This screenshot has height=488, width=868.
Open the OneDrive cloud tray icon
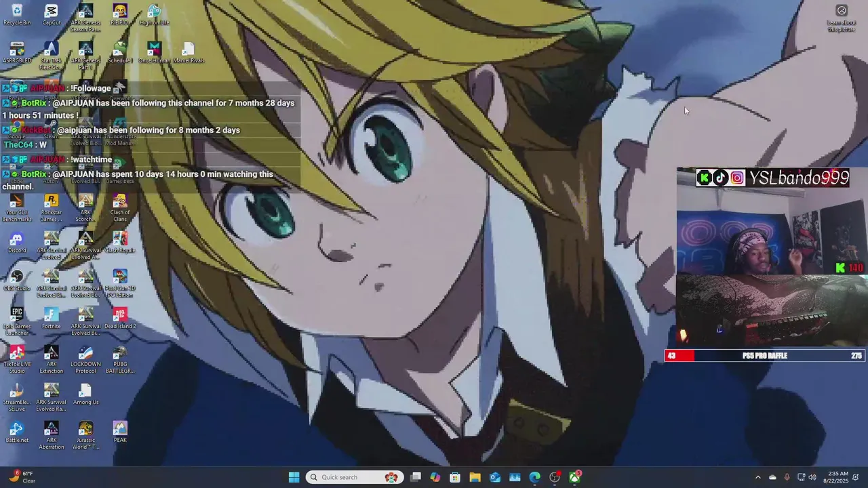tap(772, 477)
